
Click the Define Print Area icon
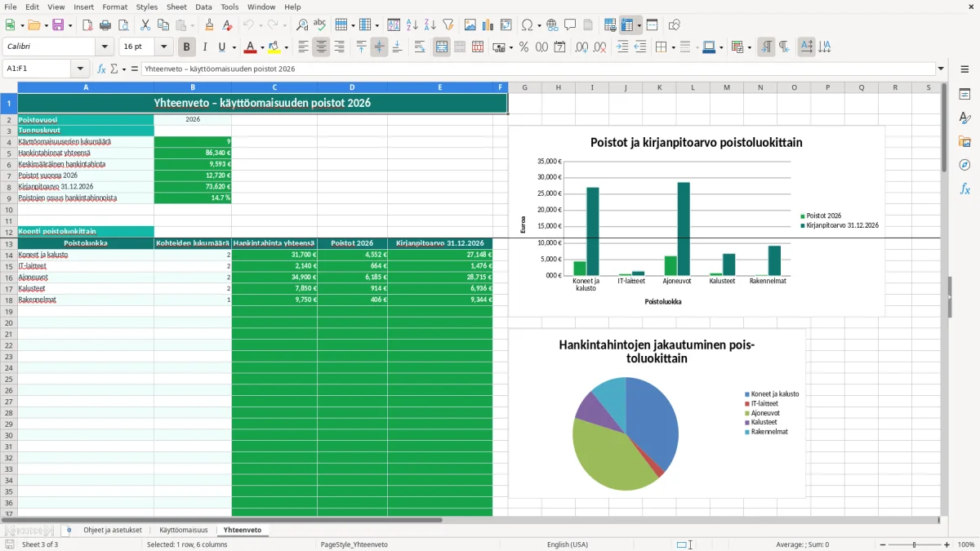(610, 25)
